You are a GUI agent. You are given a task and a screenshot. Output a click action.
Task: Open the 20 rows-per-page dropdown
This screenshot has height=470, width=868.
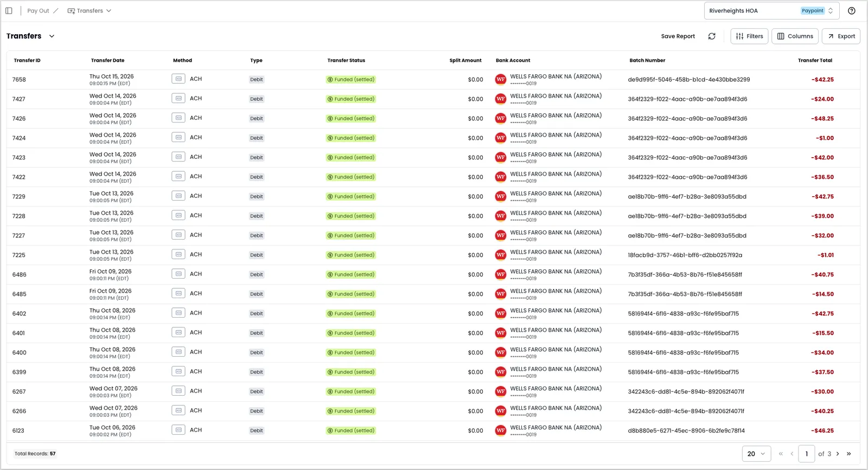coord(756,454)
